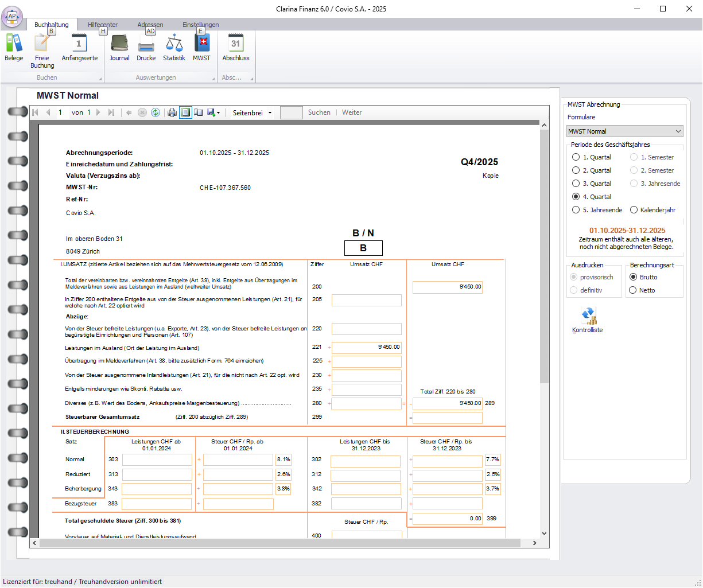Image resolution: width=703 pixels, height=588 pixels.
Task: Select 5. Jahresende period
Action: tap(597, 210)
